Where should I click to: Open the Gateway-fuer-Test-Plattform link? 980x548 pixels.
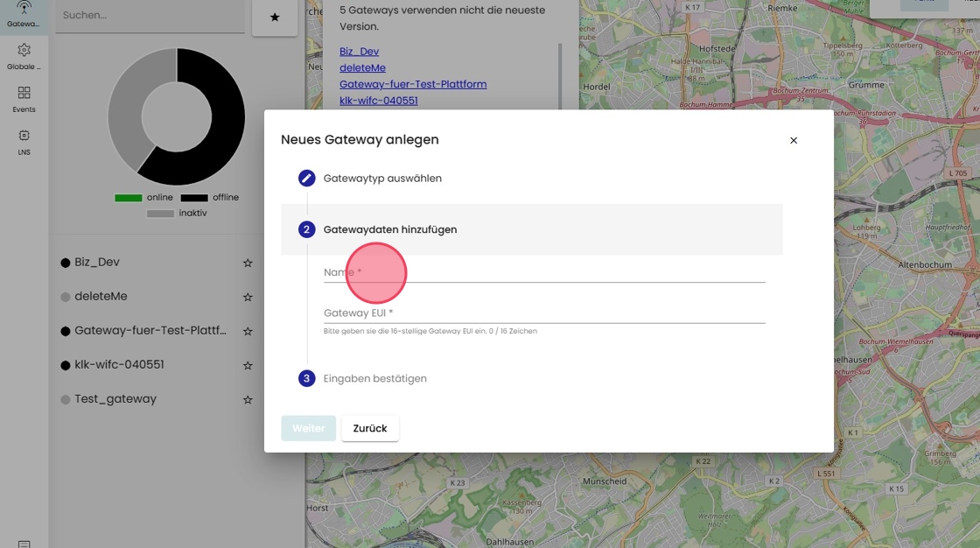413,84
